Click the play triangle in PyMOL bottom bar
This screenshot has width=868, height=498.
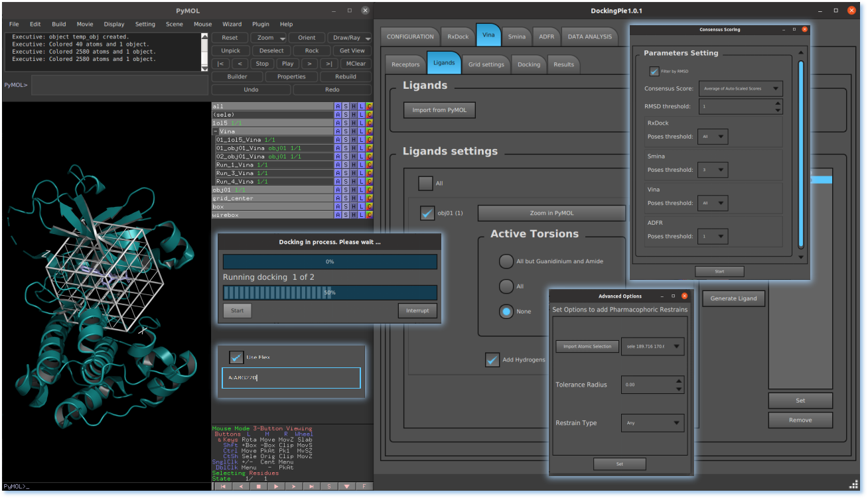coord(275,486)
